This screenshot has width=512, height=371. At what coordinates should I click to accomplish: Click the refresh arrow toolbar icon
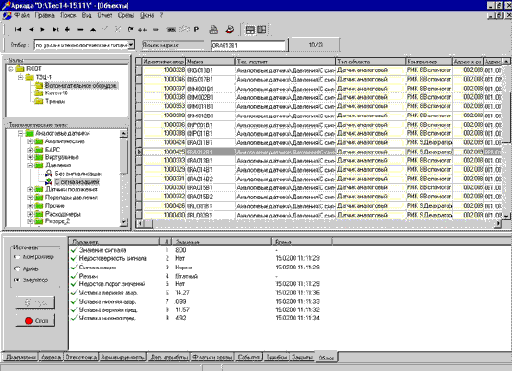(131, 30)
